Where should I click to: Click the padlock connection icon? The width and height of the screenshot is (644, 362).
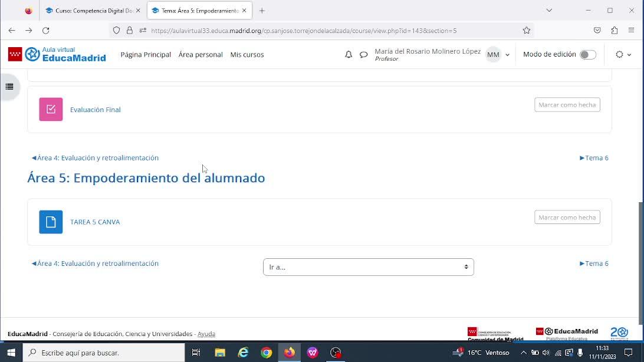[130, 31]
